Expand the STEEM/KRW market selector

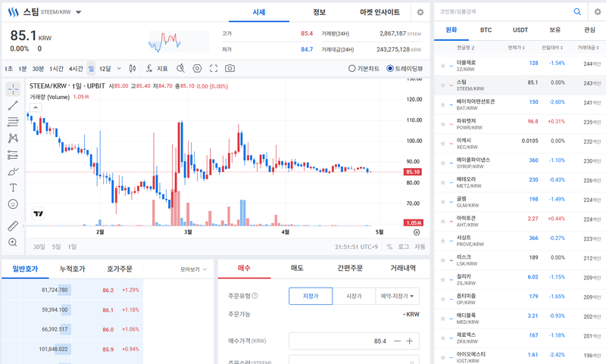(x=80, y=13)
